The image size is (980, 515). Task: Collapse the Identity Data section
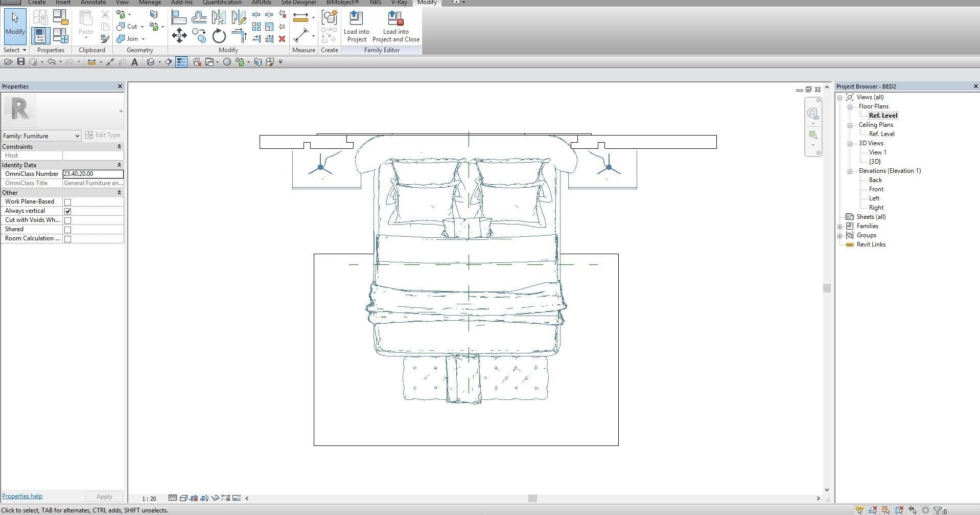(x=119, y=165)
